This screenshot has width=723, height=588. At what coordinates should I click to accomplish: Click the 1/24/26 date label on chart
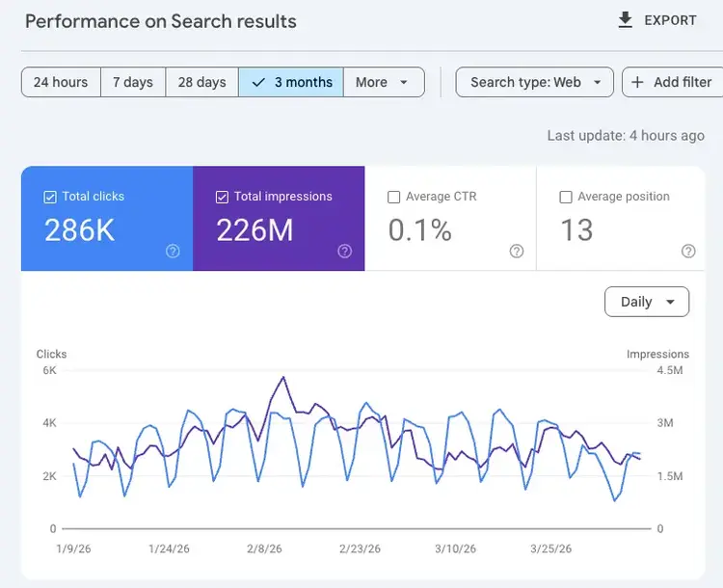[169, 548]
